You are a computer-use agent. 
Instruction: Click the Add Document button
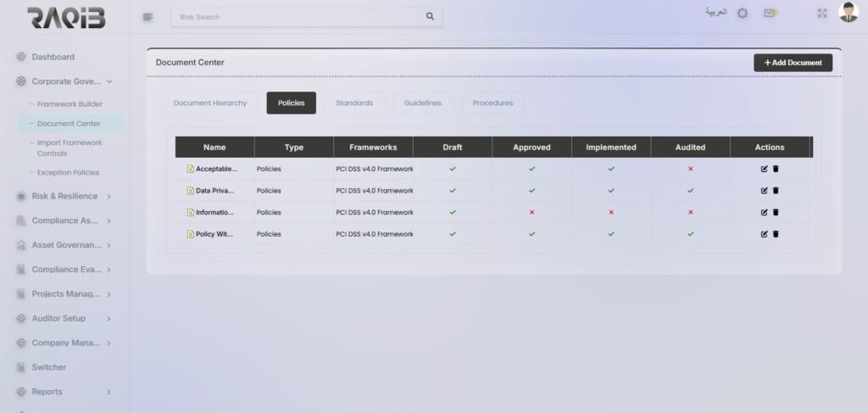793,63
